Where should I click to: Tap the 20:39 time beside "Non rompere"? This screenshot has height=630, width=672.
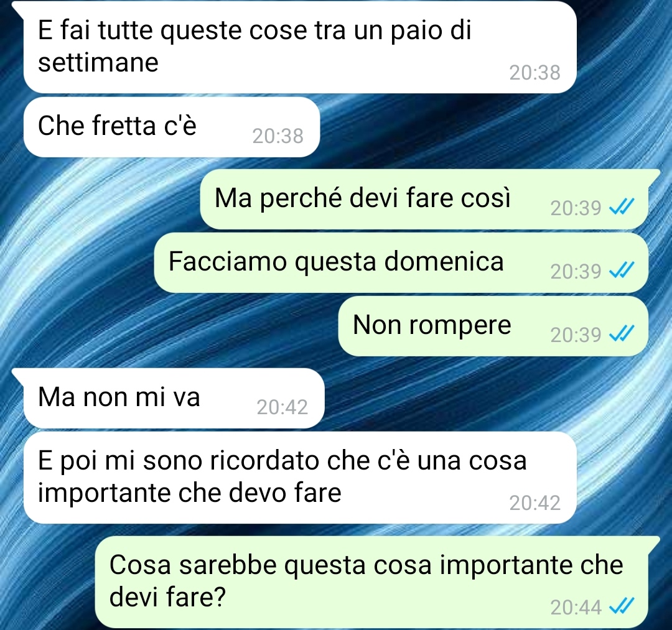click(576, 335)
